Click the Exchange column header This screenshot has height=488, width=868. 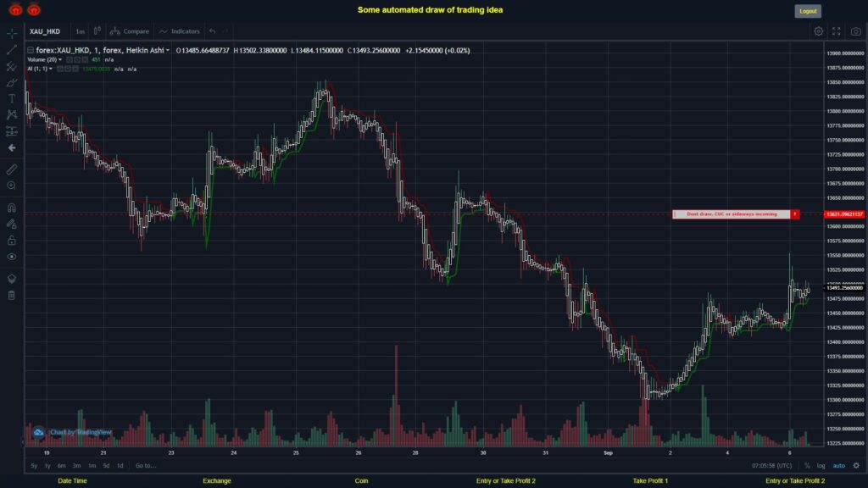click(216, 481)
